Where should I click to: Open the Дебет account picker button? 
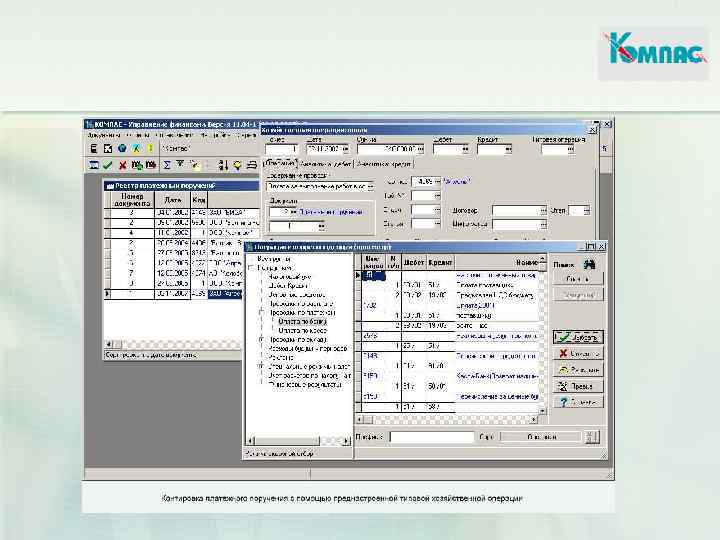465,149
